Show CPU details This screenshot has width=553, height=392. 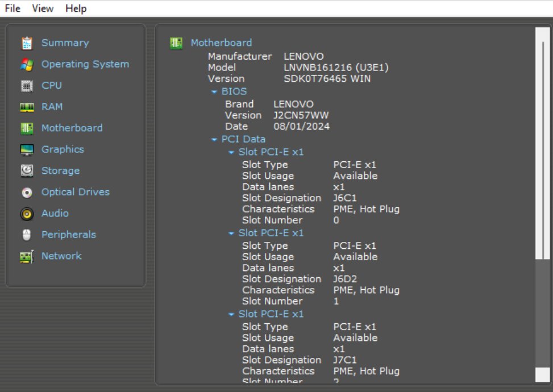click(52, 85)
